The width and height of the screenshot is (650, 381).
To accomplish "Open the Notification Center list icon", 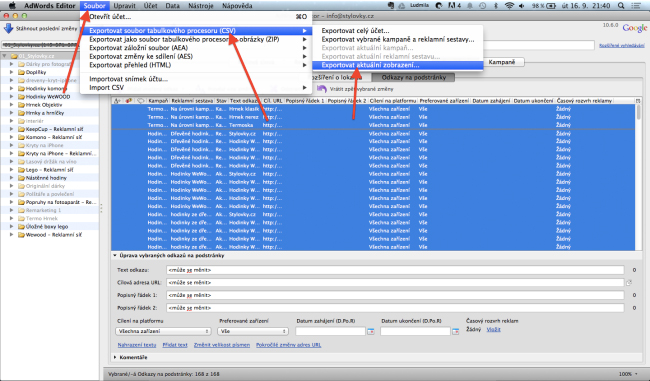I will (x=635, y=6).
